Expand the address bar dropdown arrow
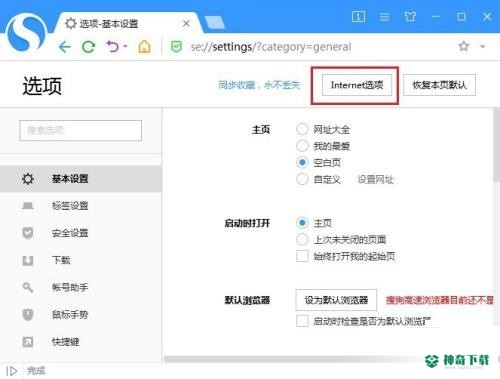This screenshot has width=500, height=379. coord(482,46)
